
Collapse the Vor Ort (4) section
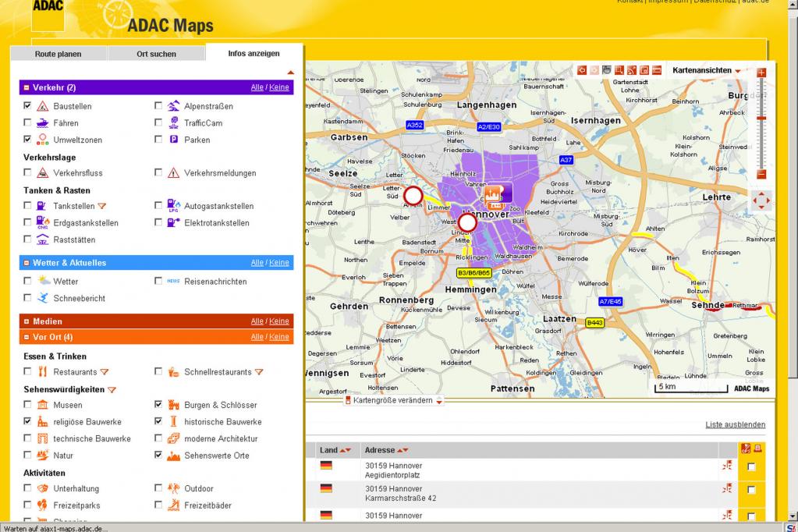(27, 337)
